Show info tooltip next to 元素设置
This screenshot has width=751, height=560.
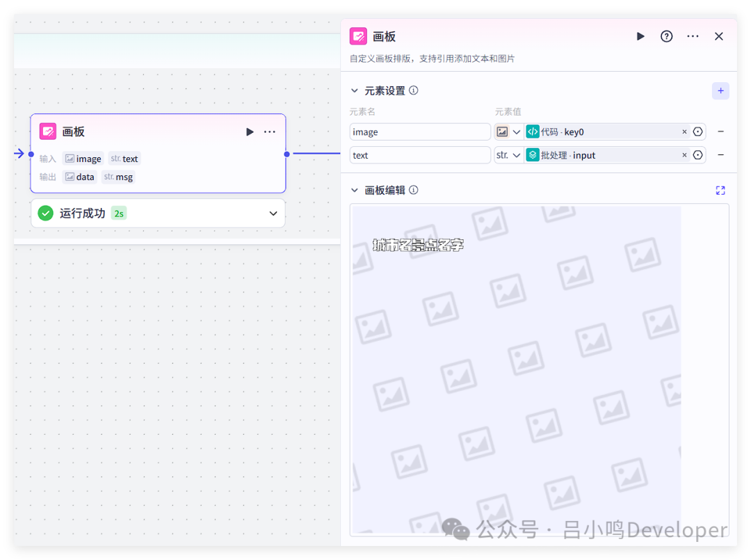(414, 90)
